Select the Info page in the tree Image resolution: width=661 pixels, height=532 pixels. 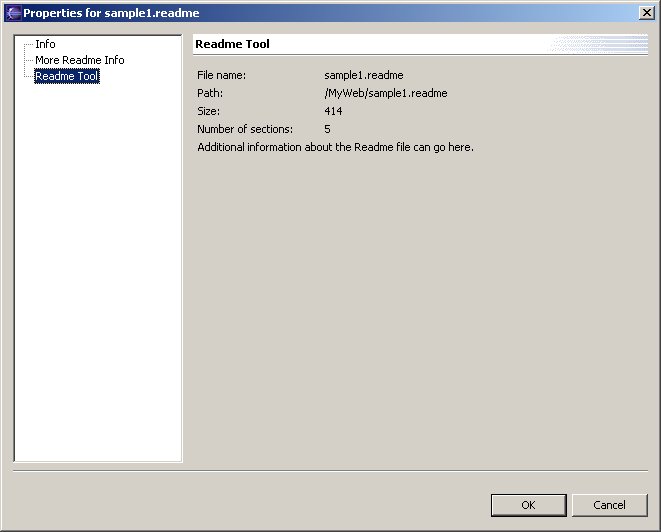click(x=45, y=45)
